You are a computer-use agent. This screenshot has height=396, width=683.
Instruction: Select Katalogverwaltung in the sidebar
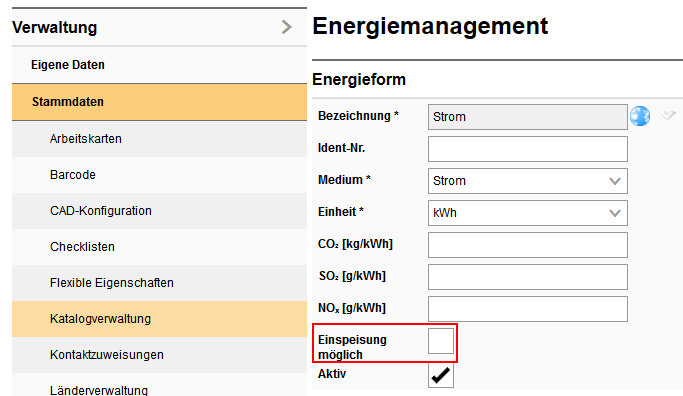click(159, 319)
